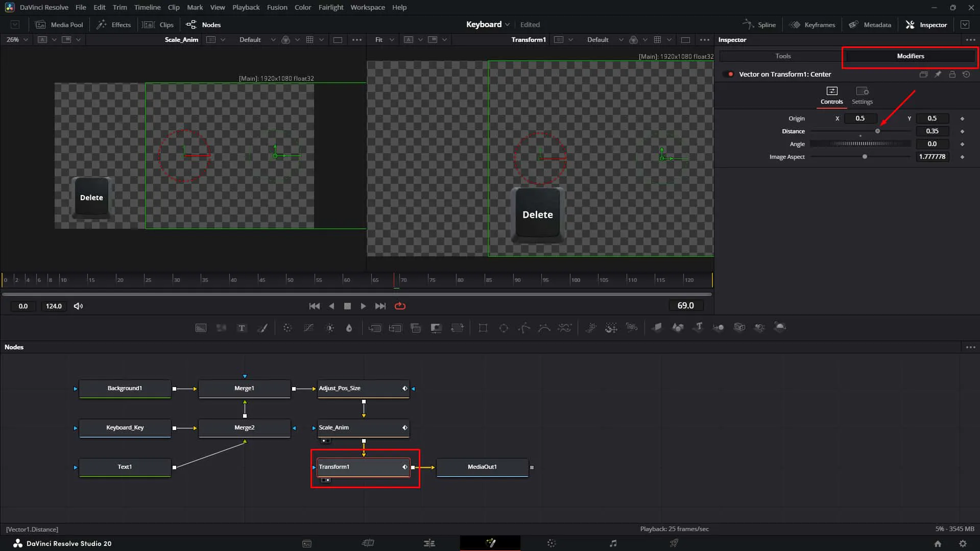Stop playback

click(347, 306)
